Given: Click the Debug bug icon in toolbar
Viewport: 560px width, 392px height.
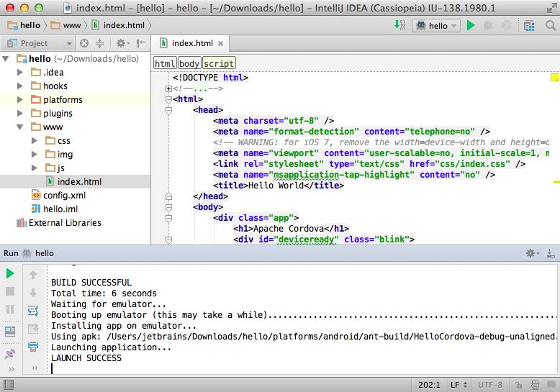Looking at the screenshot, I should click(x=488, y=25).
